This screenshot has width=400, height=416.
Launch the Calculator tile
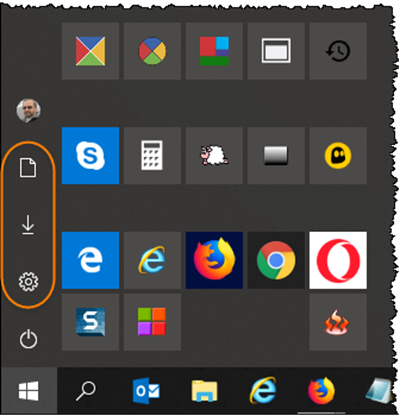(x=152, y=155)
